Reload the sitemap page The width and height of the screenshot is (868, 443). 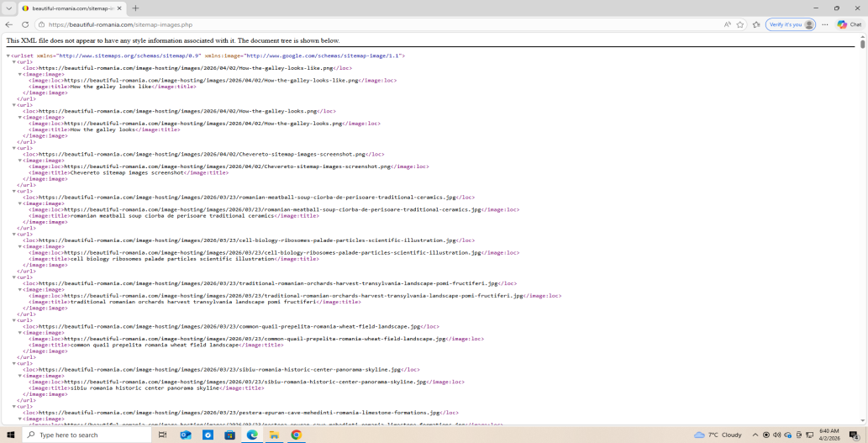tap(25, 24)
